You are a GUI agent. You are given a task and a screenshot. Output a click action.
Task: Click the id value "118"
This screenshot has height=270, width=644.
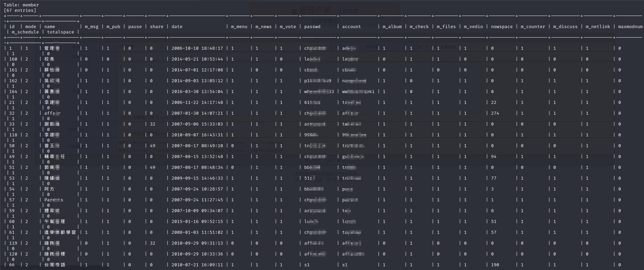point(13,135)
